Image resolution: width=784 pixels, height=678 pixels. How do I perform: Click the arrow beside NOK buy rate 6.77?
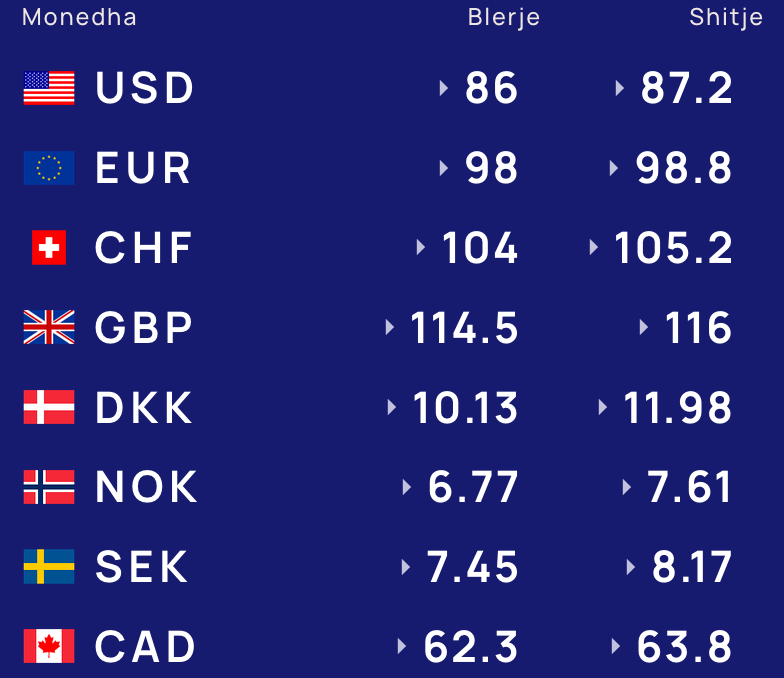click(407, 486)
